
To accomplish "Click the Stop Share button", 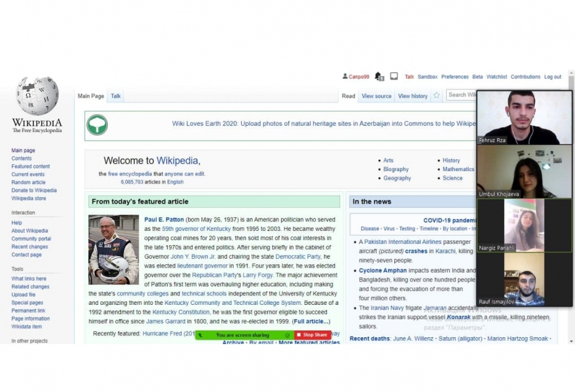I will point(313,335).
